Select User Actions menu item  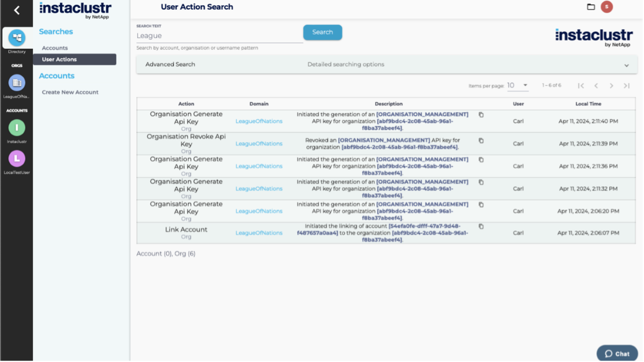[75, 60]
